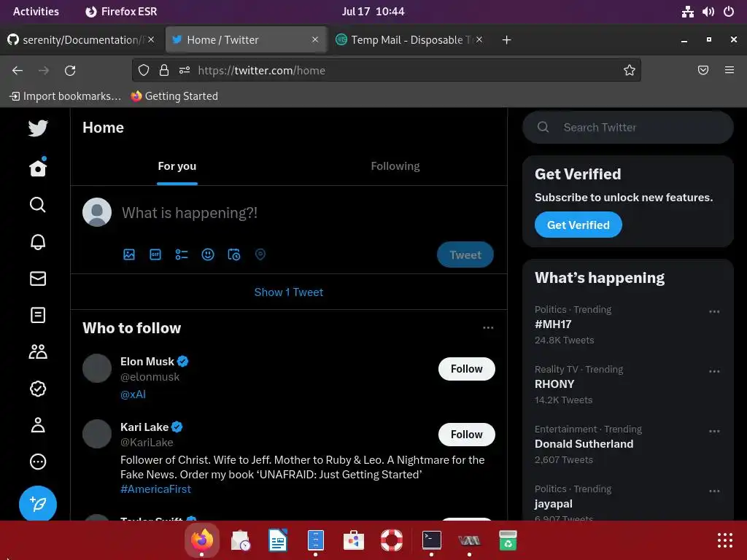Open Activities overview
The image size is (747, 560).
tap(36, 12)
